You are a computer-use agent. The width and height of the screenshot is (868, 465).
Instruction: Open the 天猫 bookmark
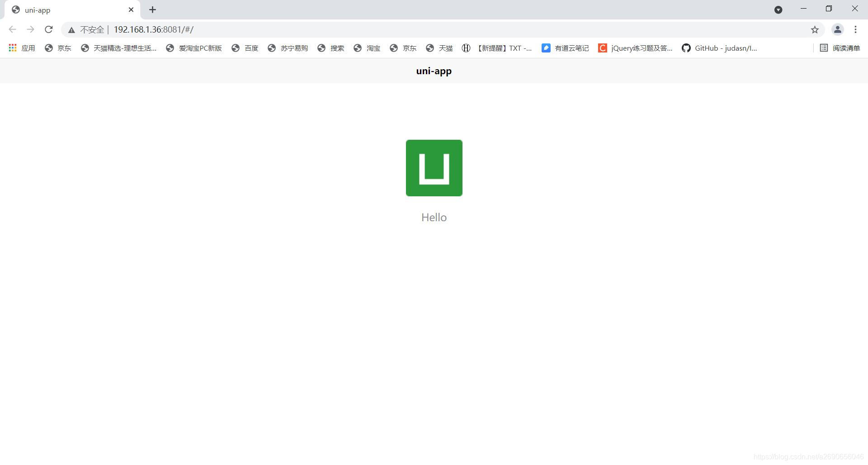439,48
